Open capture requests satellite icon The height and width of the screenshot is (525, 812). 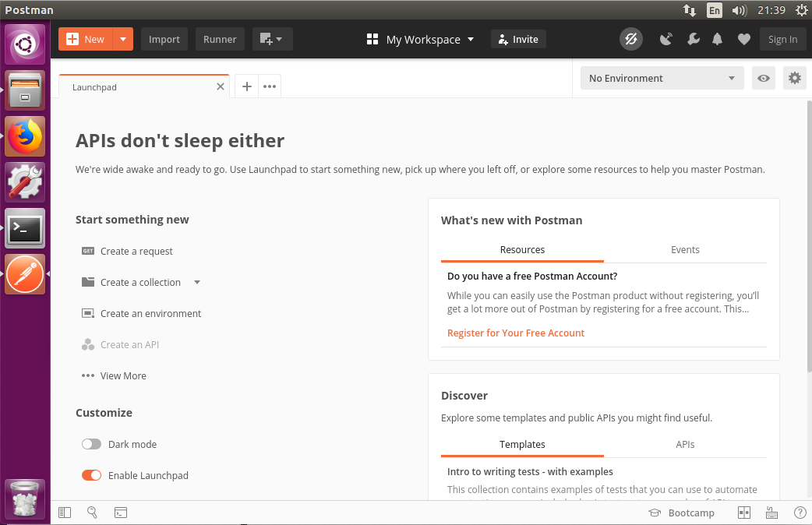666,40
